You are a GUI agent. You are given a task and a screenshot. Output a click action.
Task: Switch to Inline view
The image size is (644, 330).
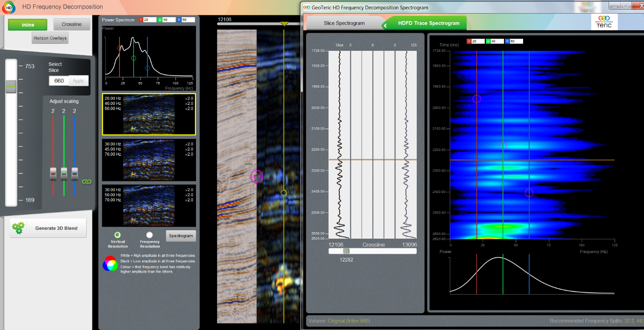pos(28,25)
